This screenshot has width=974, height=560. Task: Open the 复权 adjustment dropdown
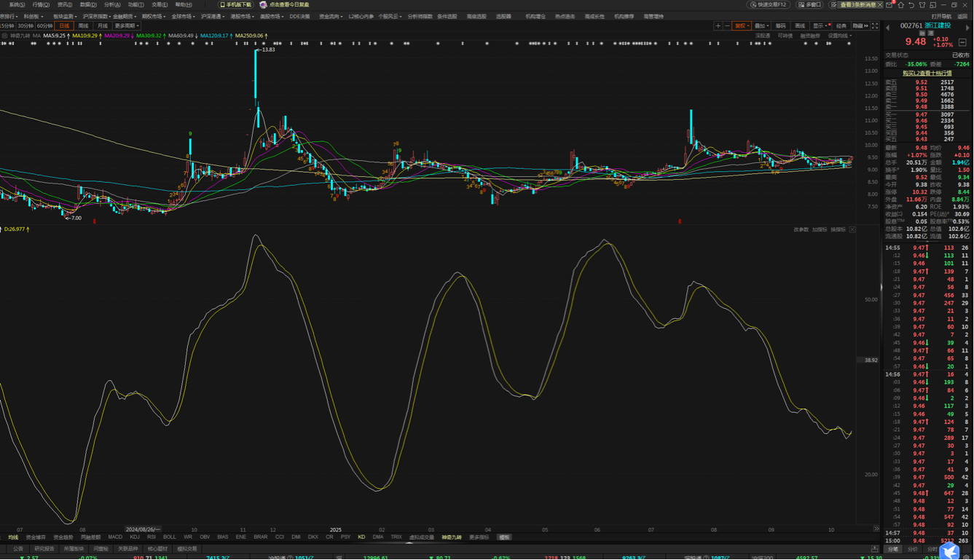(x=742, y=25)
